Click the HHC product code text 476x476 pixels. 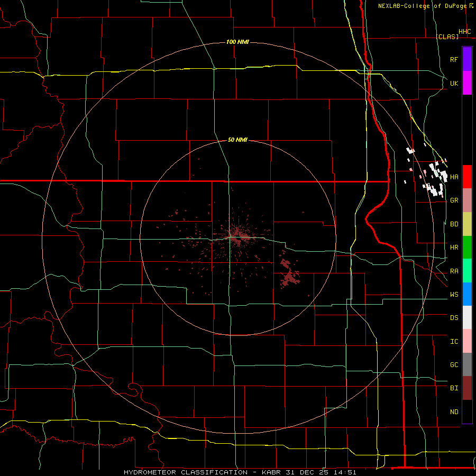464,32
